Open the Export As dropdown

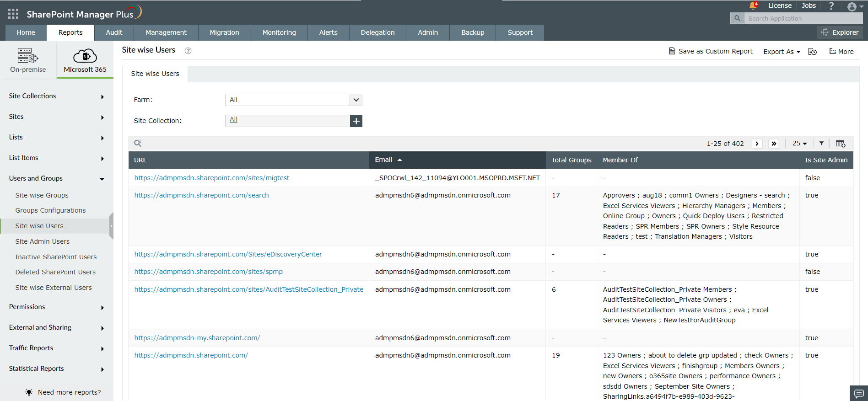(x=782, y=52)
